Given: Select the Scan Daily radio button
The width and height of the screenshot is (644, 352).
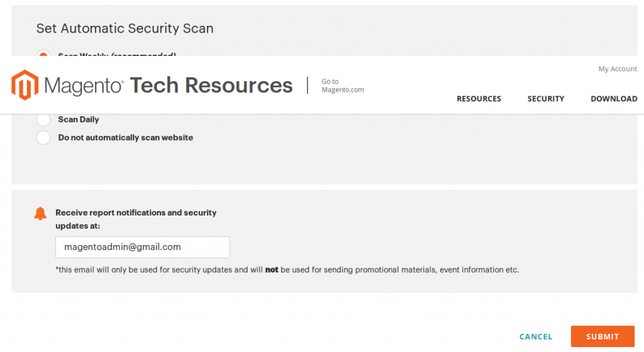Looking at the screenshot, I should pos(43,119).
